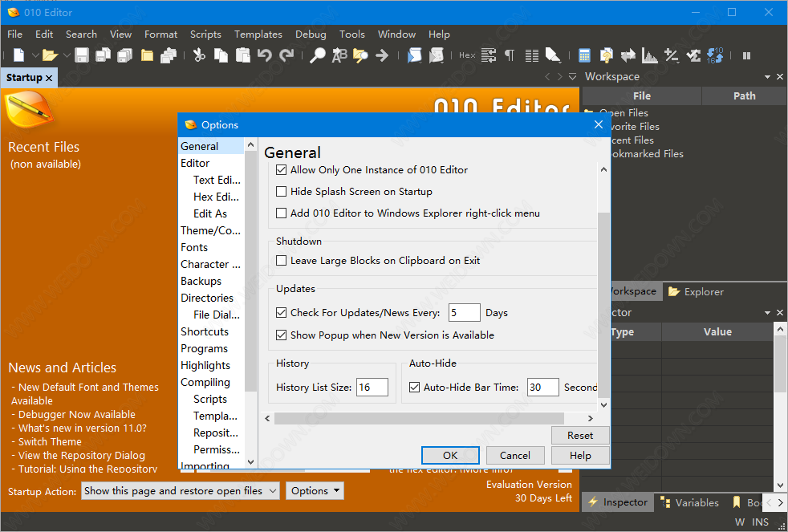Click the Save floppy disk icon
Viewport: 788px width, 532px height.
(81, 55)
